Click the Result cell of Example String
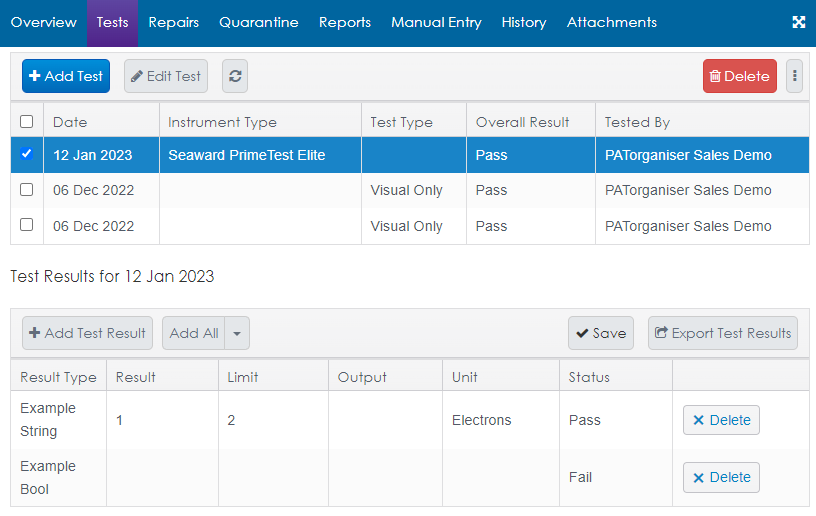This screenshot has height=516, width=816. (162, 420)
